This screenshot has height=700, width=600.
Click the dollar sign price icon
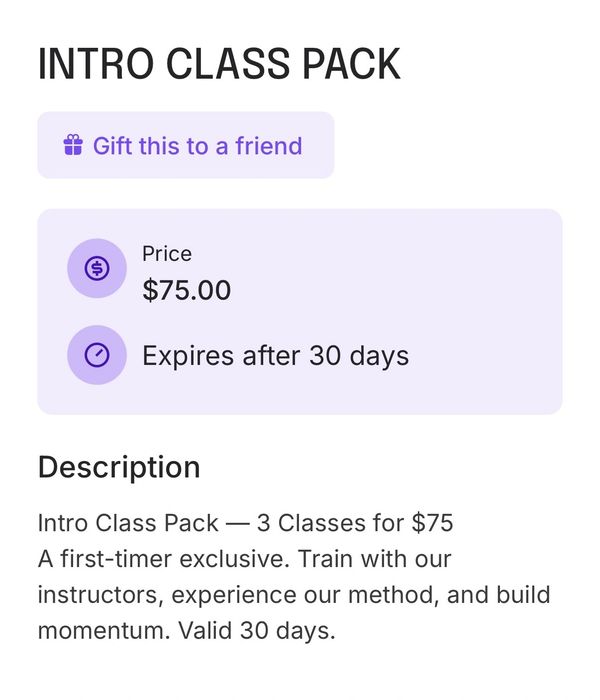tap(97, 268)
